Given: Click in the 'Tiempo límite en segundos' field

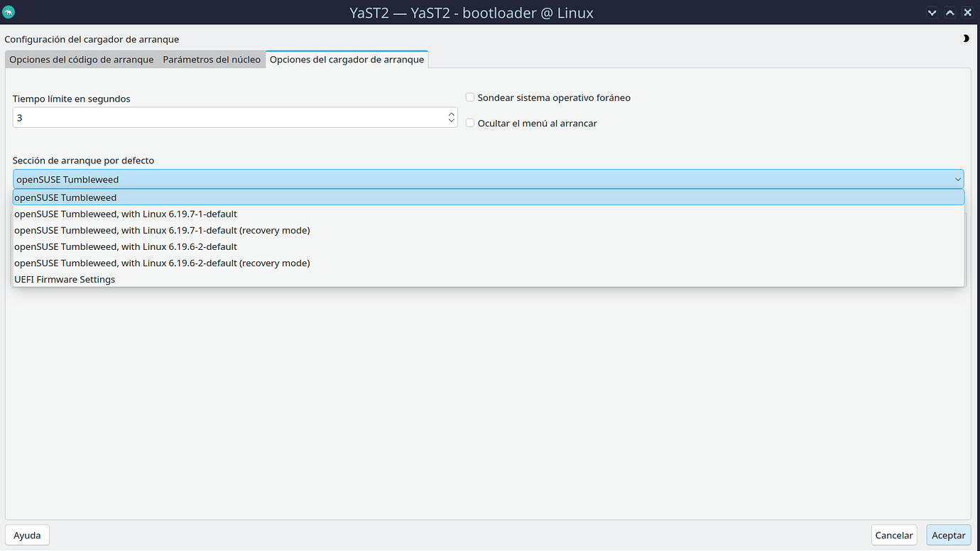Looking at the screenshot, I should pos(227,118).
